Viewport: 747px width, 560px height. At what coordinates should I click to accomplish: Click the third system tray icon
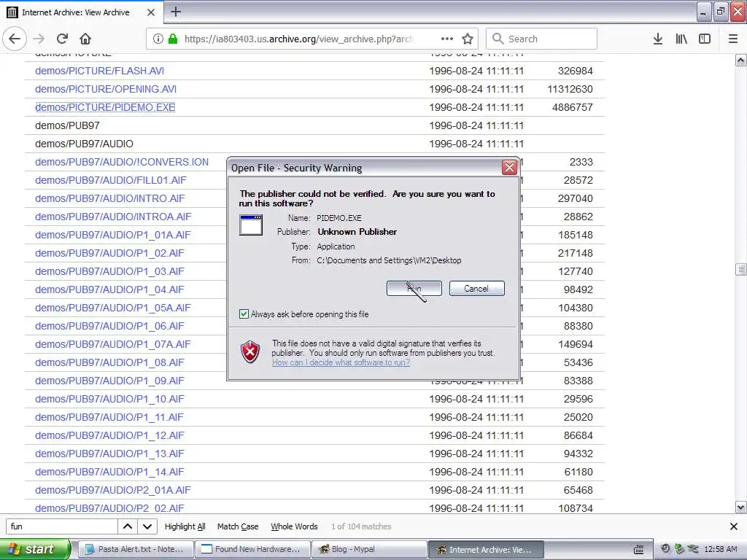pos(693,549)
